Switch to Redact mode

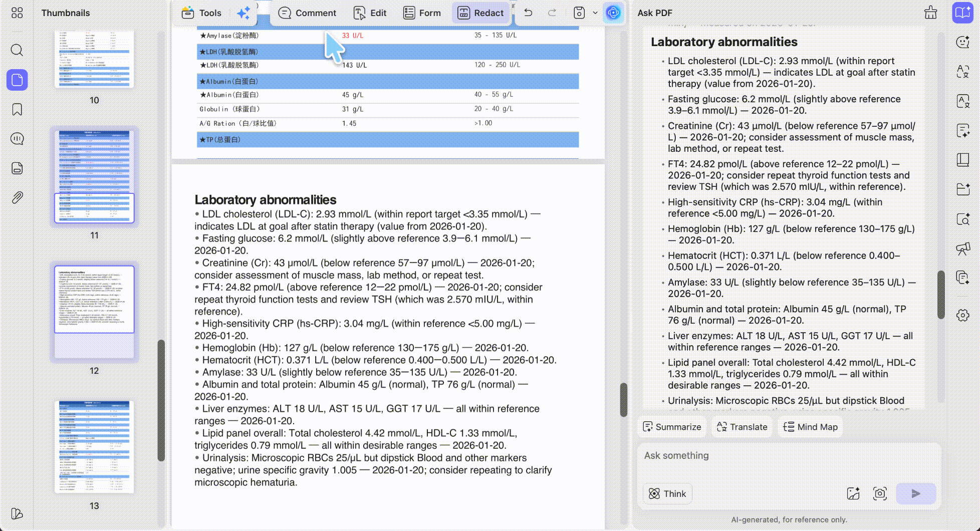pos(480,13)
